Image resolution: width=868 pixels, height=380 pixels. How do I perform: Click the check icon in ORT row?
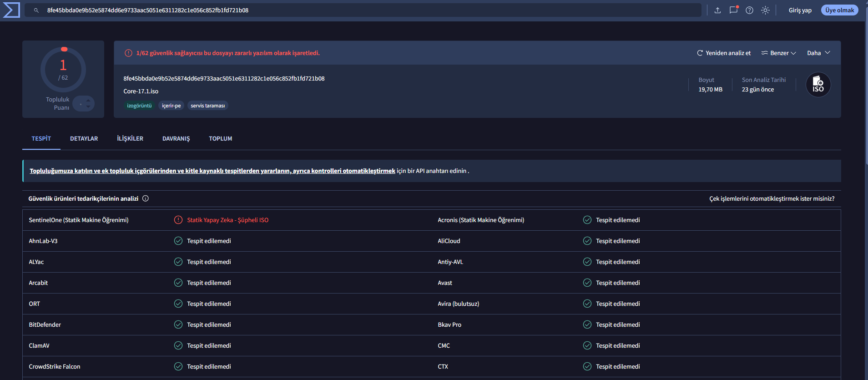(178, 304)
